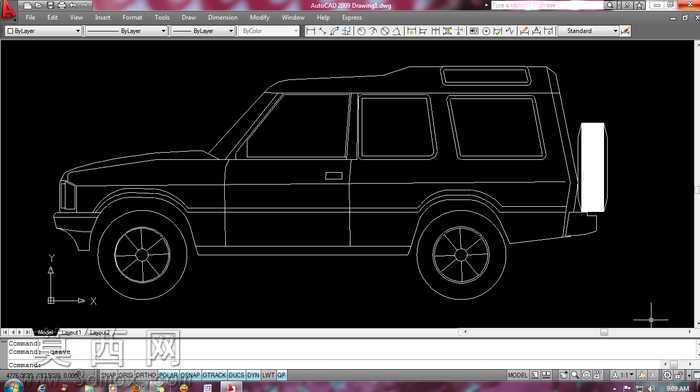Toggle SNAP mode in status bar
This screenshot has height=392, width=700.
pyautogui.click(x=108, y=375)
